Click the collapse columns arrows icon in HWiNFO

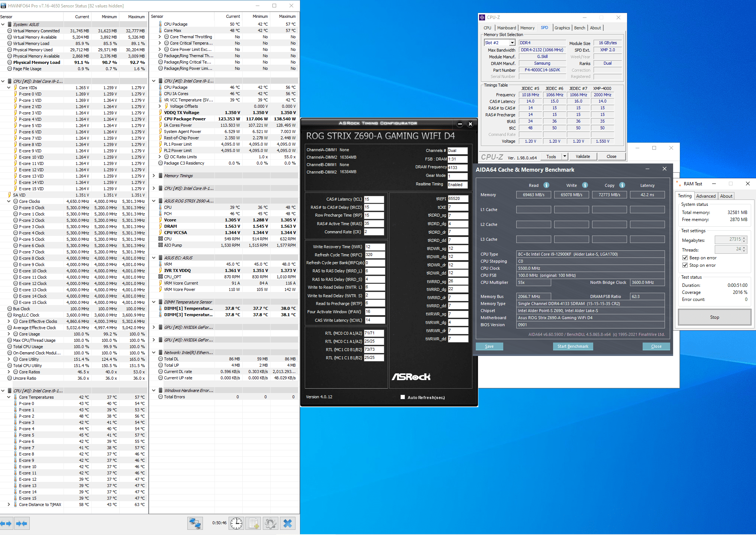(22, 523)
